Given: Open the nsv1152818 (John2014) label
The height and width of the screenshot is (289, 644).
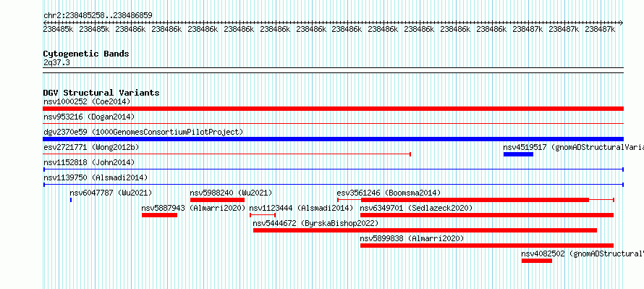Looking at the screenshot, I should (x=89, y=162).
